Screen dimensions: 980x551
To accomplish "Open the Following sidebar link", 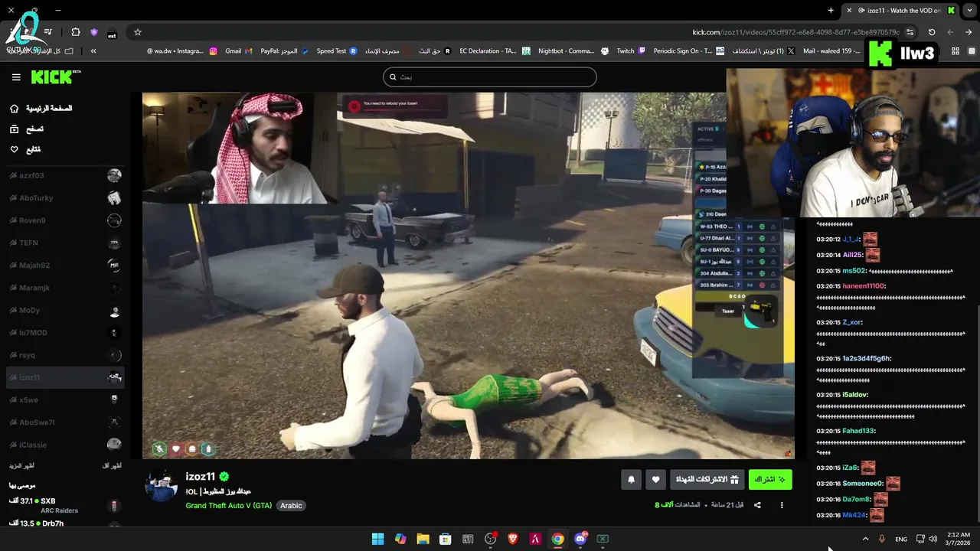I will click(25, 149).
